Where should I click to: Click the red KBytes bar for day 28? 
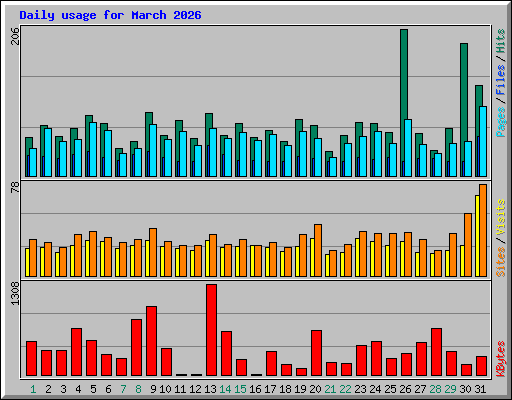click(x=436, y=352)
